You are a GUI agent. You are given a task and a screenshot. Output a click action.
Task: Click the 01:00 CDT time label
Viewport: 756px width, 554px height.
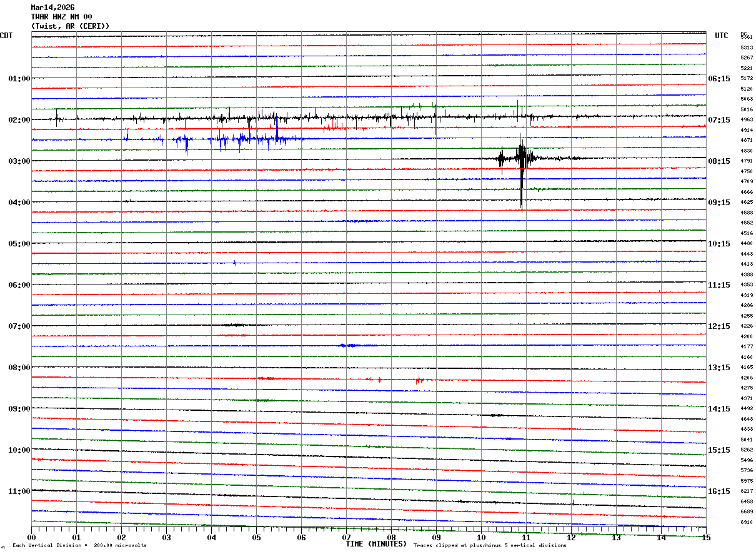(19, 79)
